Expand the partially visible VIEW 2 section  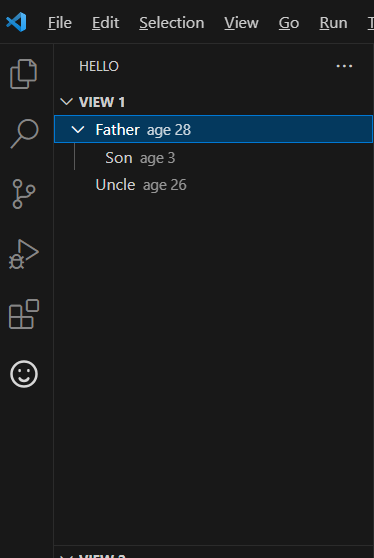[214, 554]
